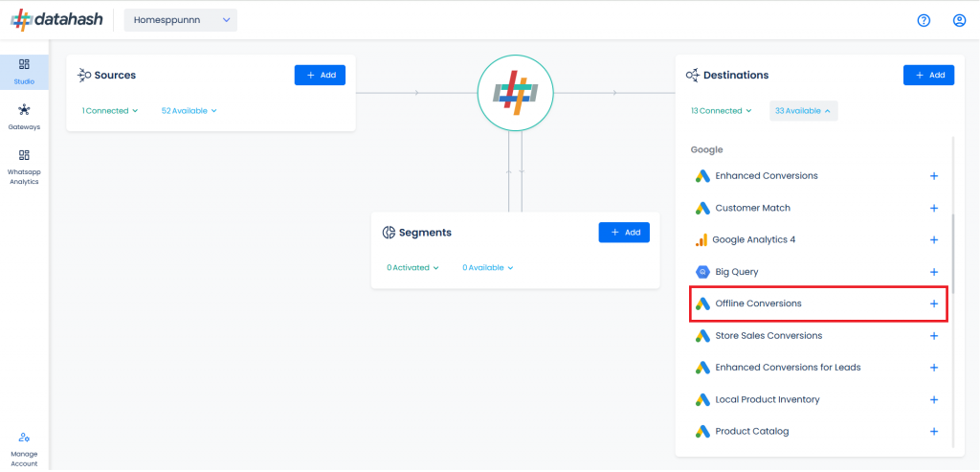Open Gateways in the sidebar

[24, 117]
